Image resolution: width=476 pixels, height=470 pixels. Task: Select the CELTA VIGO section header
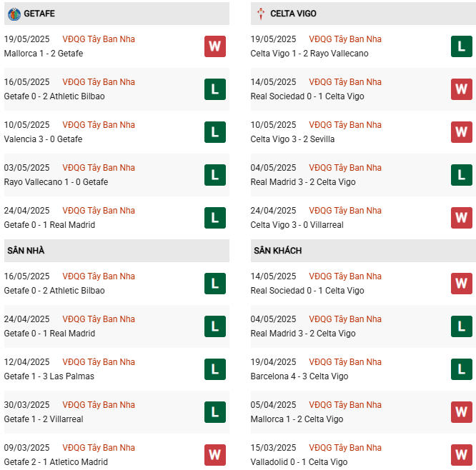tap(293, 14)
